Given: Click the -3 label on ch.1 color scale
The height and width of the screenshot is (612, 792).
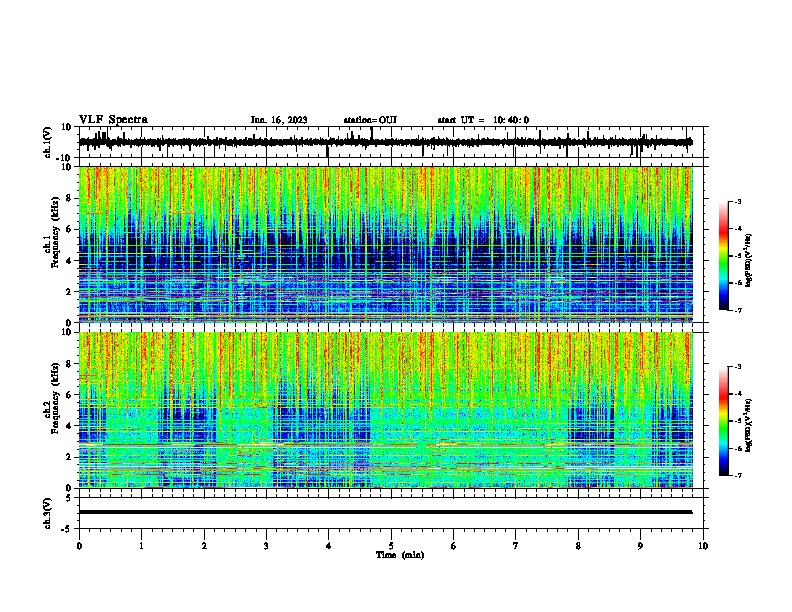Looking at the screenshot, I should 738,202.
